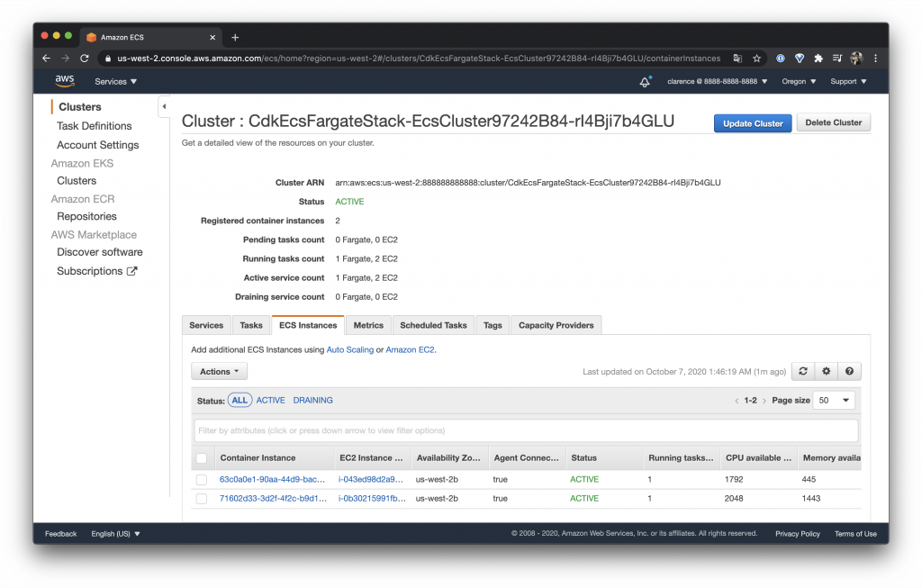Screen dimensions: 922x588
Task: Open the notifications bell icon
Action: [645, 82]
